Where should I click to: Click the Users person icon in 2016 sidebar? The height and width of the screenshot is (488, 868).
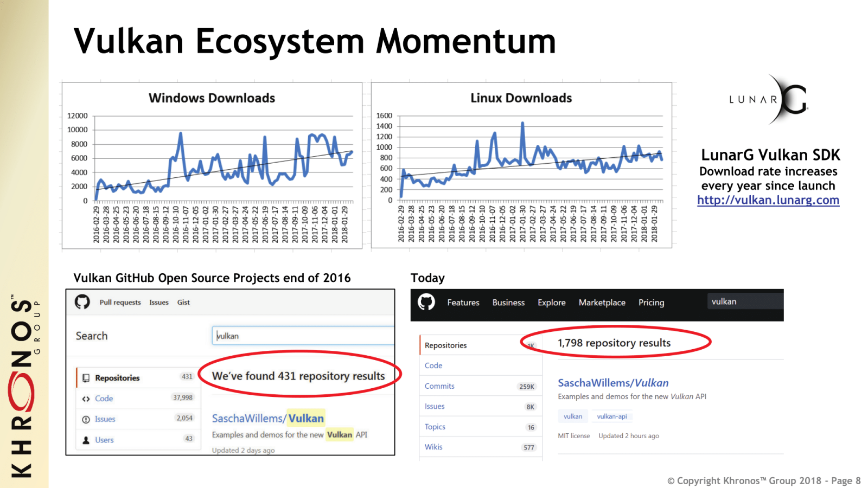pos(86,440)
